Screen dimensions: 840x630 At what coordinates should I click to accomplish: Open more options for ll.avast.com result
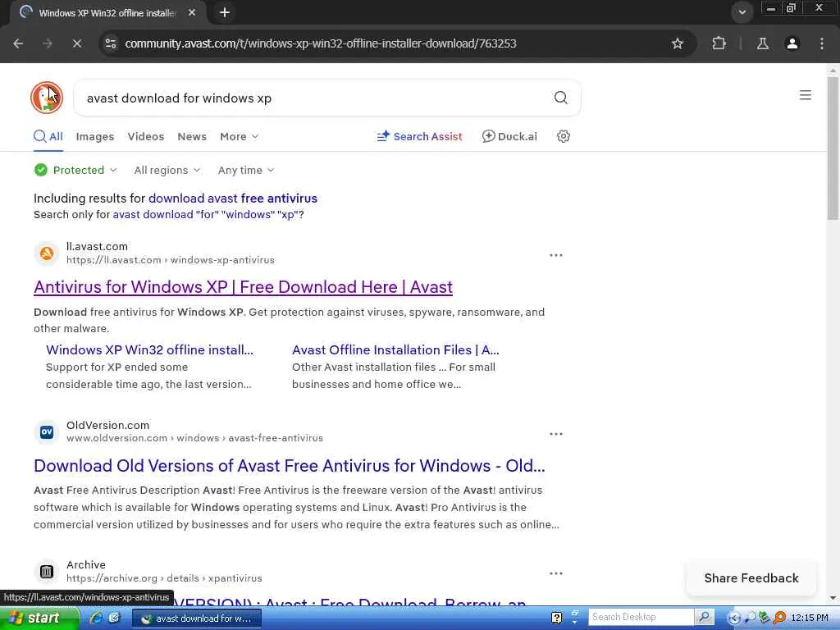pyautogui.click(x=555, y=256)
